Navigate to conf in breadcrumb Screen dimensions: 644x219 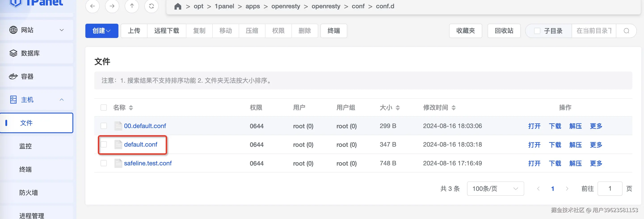[358, 6]
